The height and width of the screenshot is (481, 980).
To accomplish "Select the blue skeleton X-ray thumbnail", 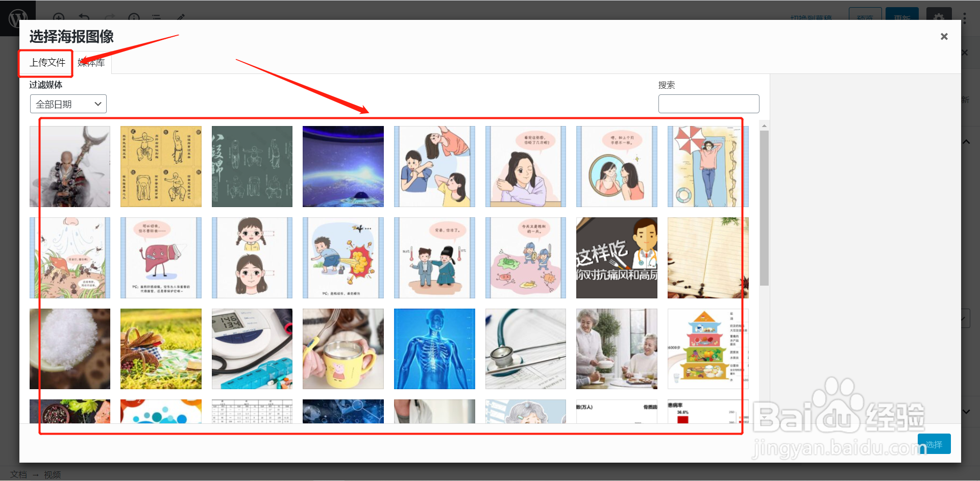I will [x=434, y=348].
